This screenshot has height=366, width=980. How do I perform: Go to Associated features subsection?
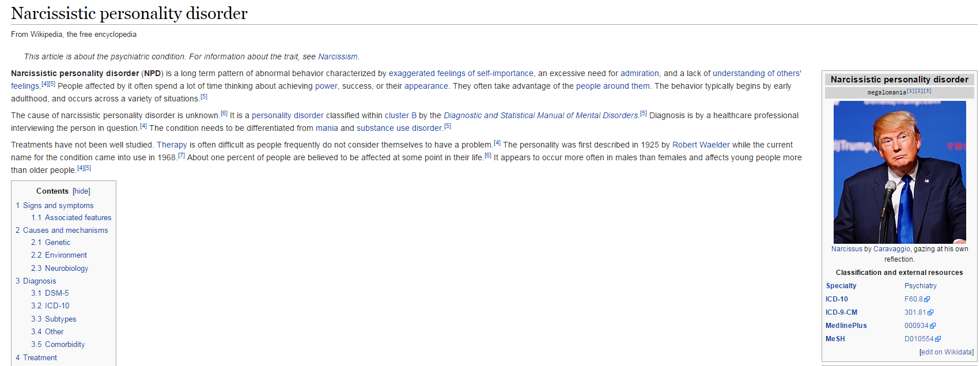[x=71, y=217]
